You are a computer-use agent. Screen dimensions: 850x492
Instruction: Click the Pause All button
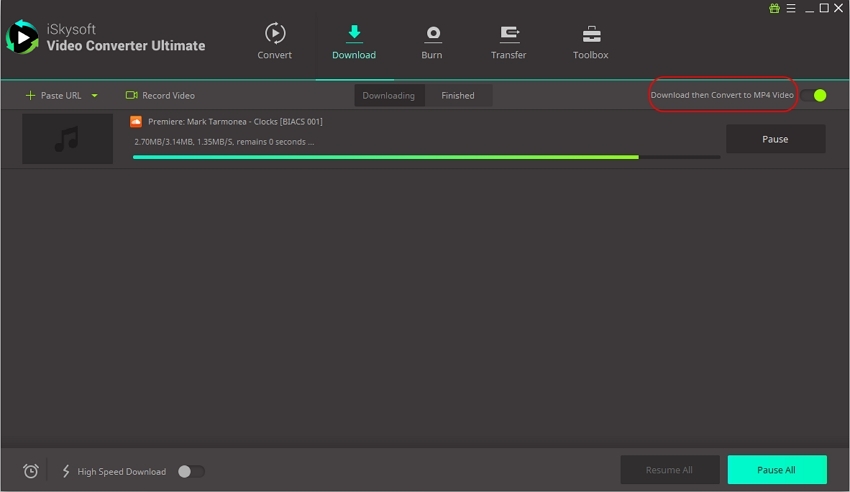pos(776,470)
